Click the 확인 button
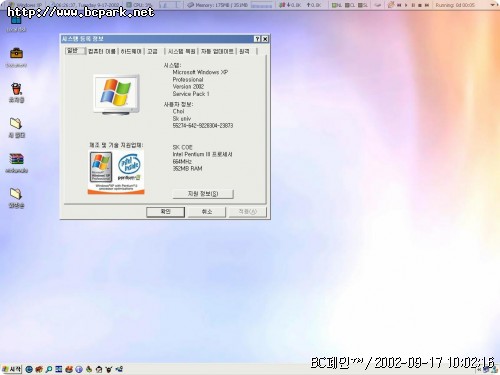Screen dimensions: 500x375 (166, 212)
